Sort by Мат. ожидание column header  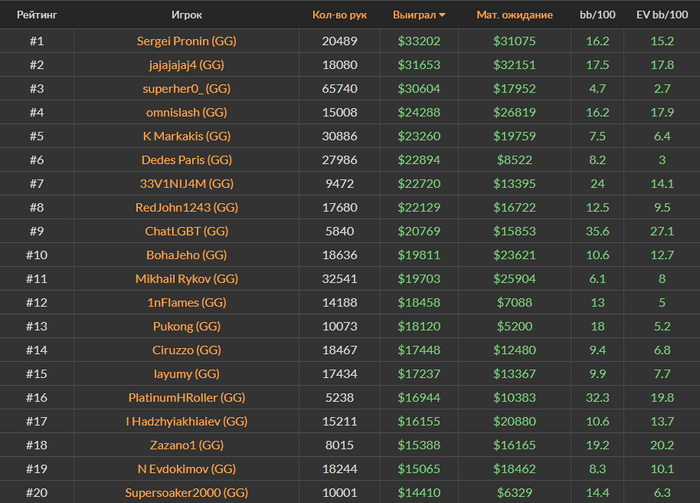(514, 15)
